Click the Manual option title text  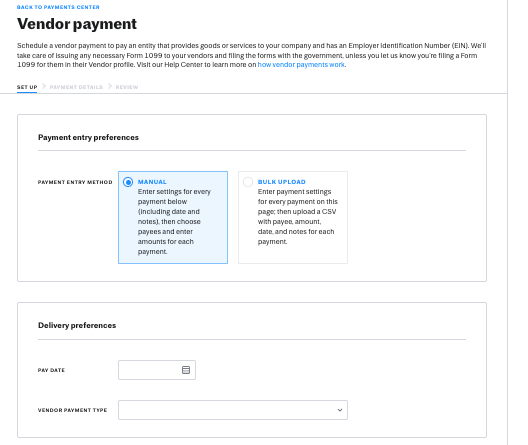[x=152, y=182]
